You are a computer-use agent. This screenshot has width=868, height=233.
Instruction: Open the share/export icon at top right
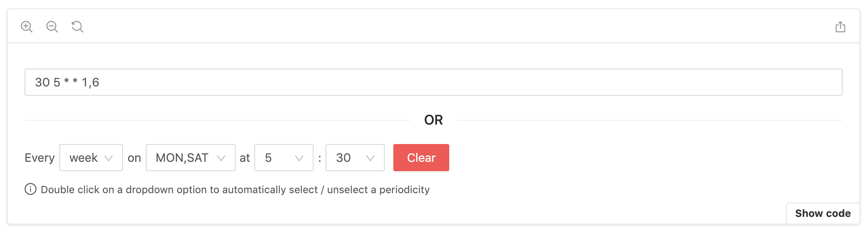(840, 27)
